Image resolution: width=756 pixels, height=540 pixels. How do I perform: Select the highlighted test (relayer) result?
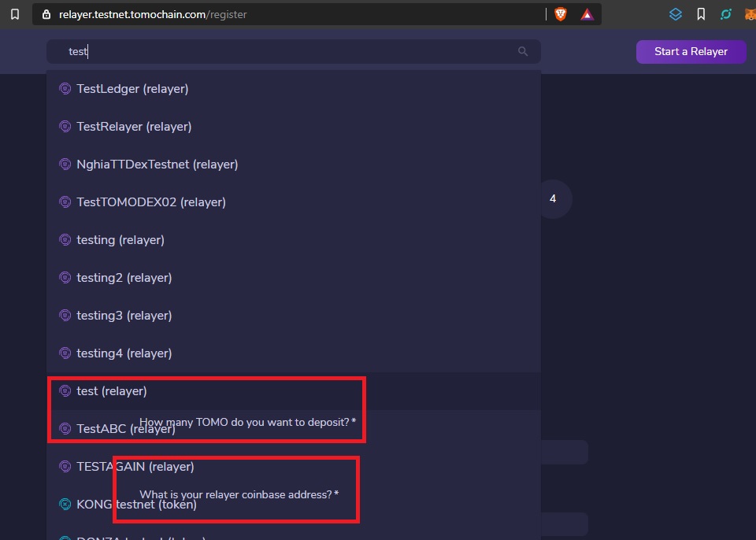click(x=294, y=391)
